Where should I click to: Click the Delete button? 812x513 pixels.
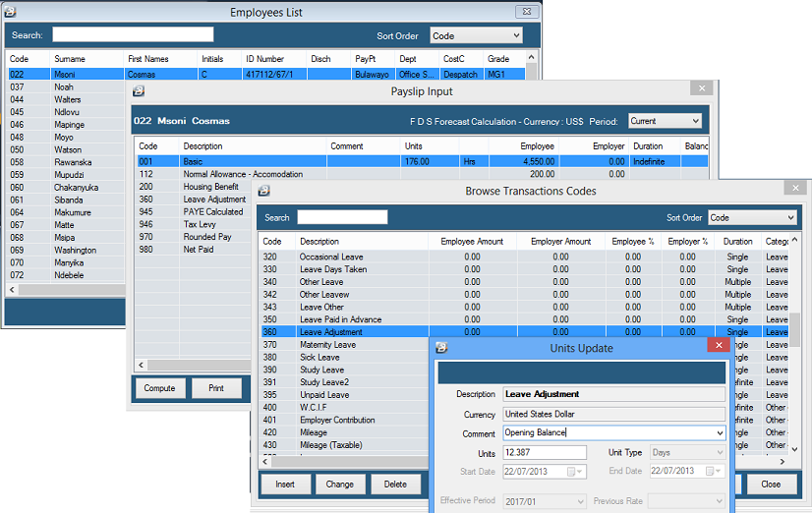pyautogui.click(x=395, y=484)
